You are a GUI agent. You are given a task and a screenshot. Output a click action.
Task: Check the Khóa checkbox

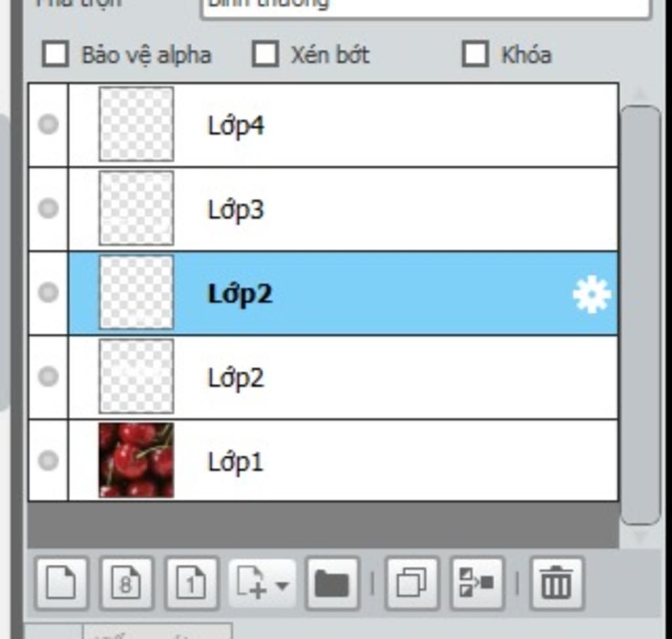(x=475, y=54)
